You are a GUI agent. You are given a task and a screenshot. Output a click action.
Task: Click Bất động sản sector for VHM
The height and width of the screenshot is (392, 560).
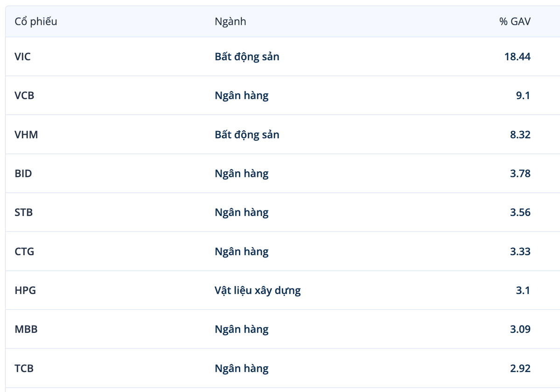(247, 134)
